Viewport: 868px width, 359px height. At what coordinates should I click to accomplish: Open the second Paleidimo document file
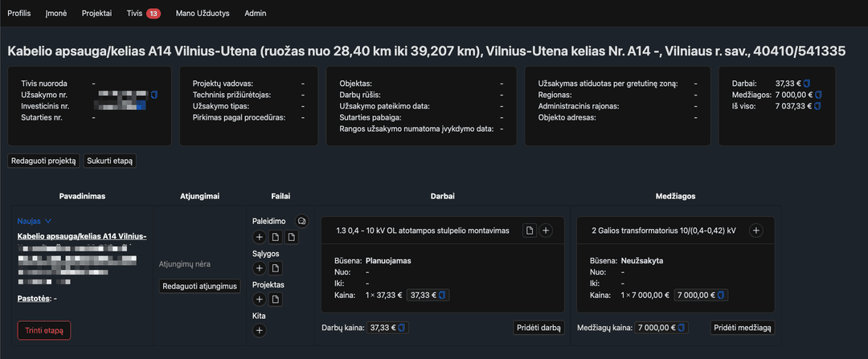click(292, 238)
